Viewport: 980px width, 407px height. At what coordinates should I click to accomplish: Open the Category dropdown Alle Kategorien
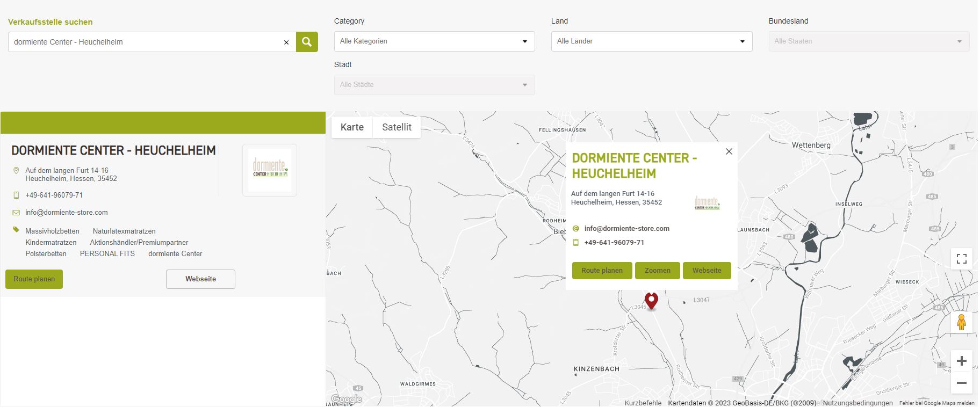tap(434, 41)
